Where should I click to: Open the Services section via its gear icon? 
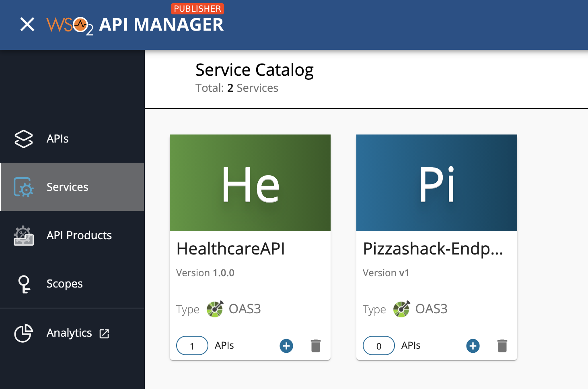pyautogui.click(x=23, y=187)
